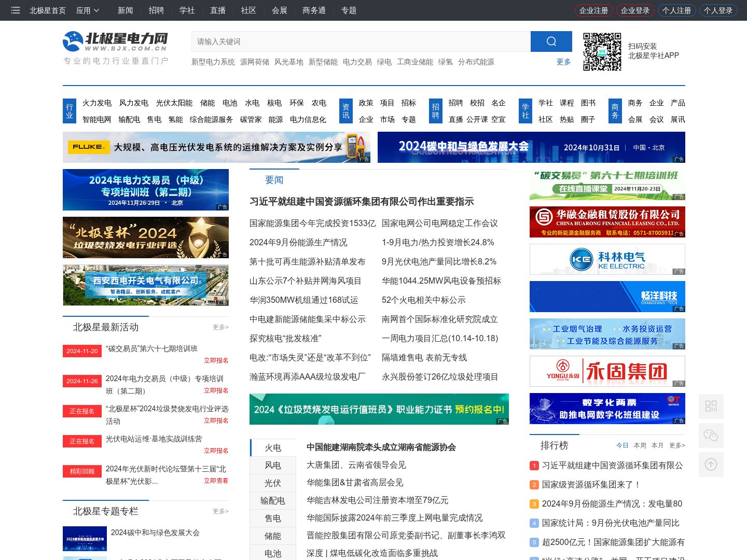
Task: Click the QR code for 北极星学社APP
Action: (602, 52)
